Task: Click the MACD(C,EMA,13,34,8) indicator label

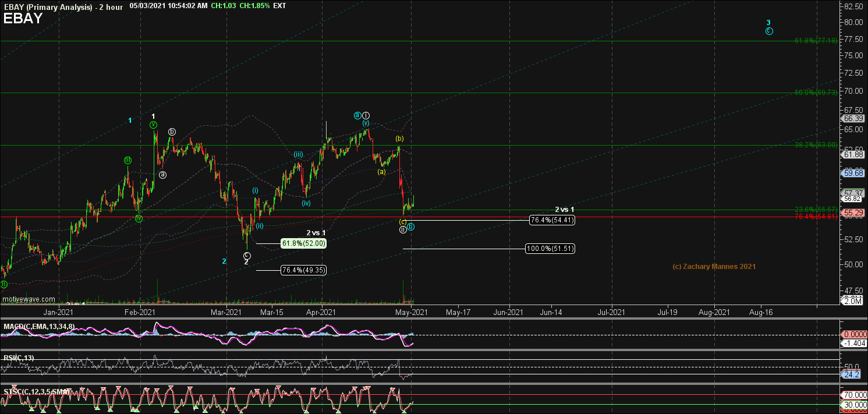Action: click(x=38, y=327)
